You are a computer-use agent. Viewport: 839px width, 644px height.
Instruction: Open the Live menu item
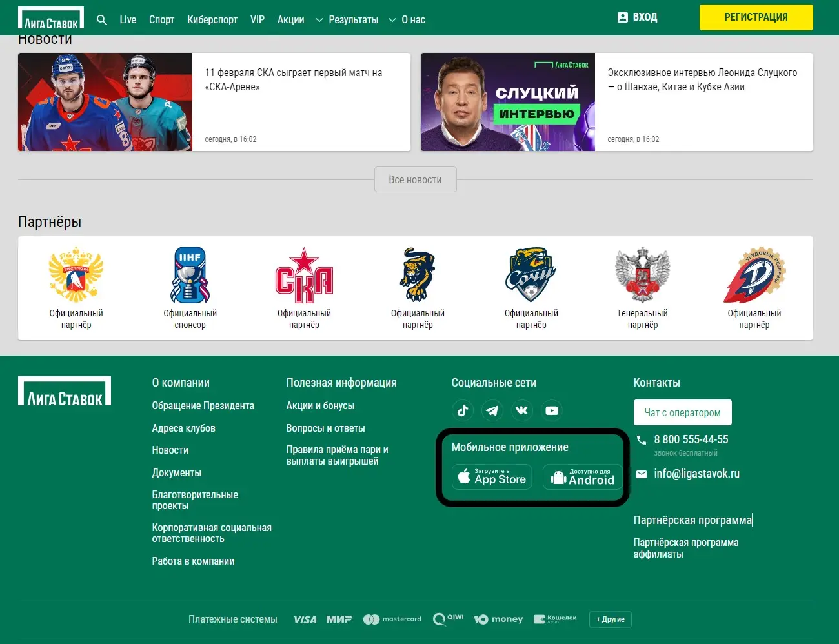(128, 20)
